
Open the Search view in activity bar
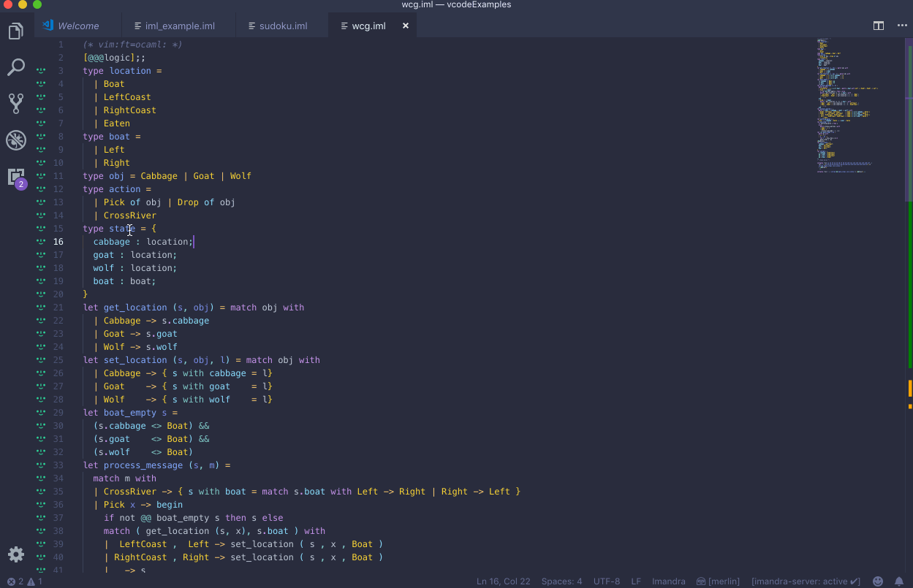pyautogui.click(x=16, y=67)
